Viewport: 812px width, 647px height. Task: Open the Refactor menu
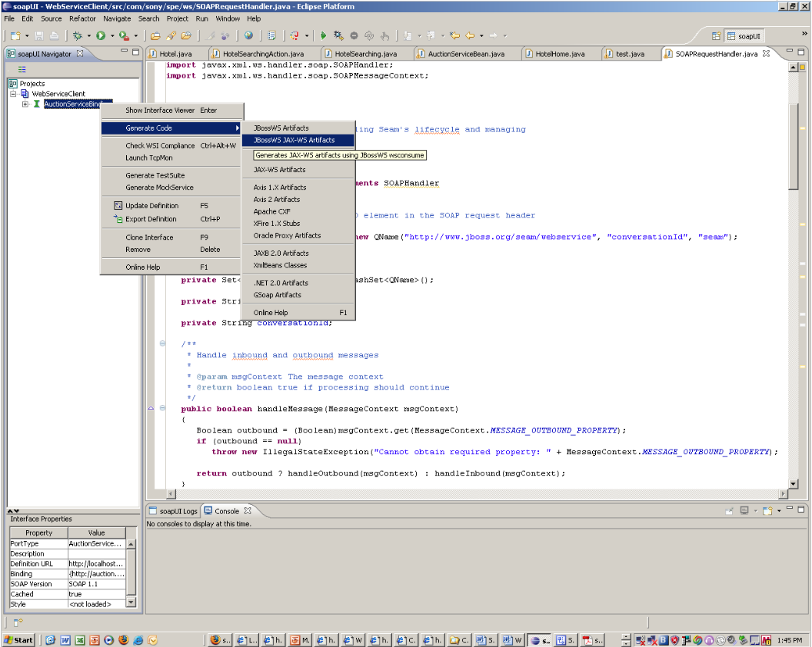pyautogui.click(x=82, y=18)
